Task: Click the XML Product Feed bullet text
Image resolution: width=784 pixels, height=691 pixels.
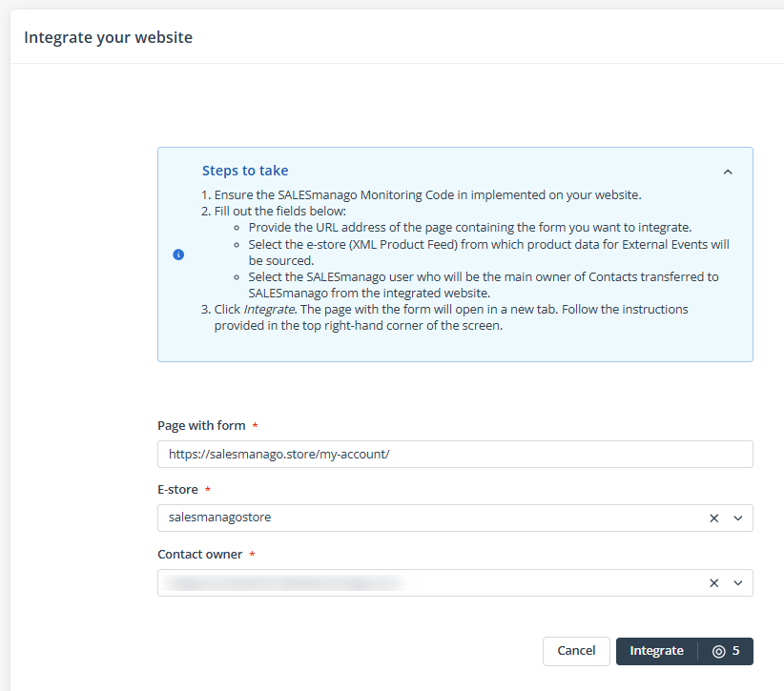Action: point(488,253)
